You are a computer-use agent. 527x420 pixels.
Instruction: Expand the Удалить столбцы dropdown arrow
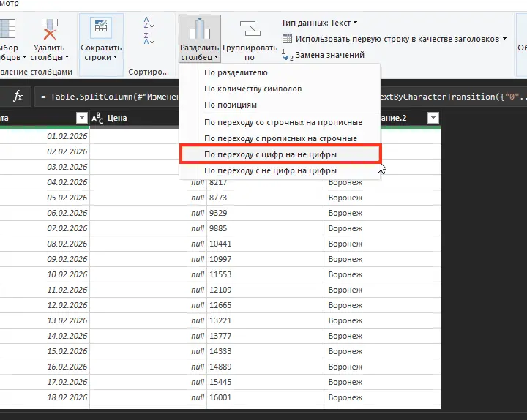pyautogui.click(x=67, y=57)
